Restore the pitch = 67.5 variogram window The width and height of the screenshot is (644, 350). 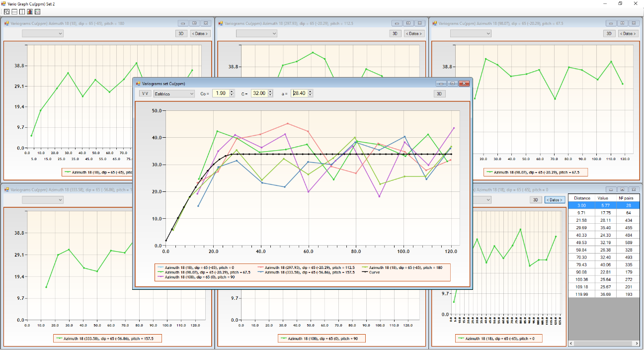(x=621, y=23)
